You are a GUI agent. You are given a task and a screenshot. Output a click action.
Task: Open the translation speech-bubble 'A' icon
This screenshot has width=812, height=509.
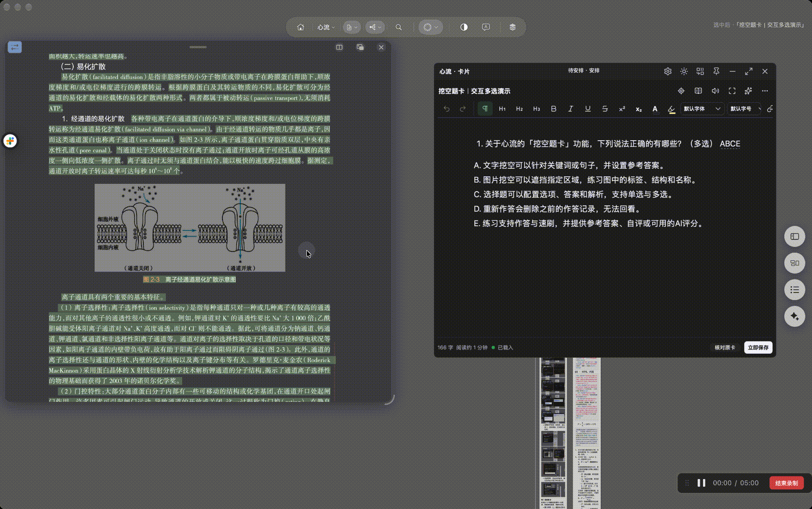coord(486,27)
